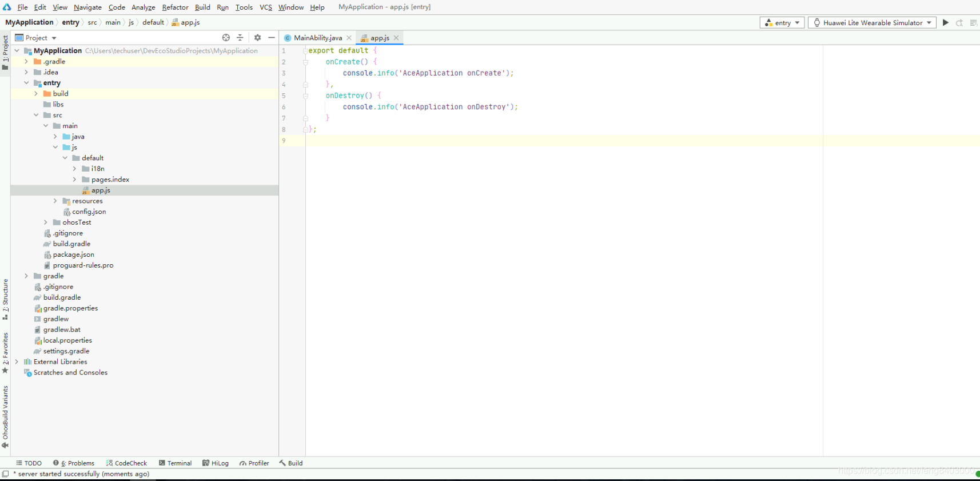
Task: Click the debug/rerun icon next to Run
Action: [959, 22]
